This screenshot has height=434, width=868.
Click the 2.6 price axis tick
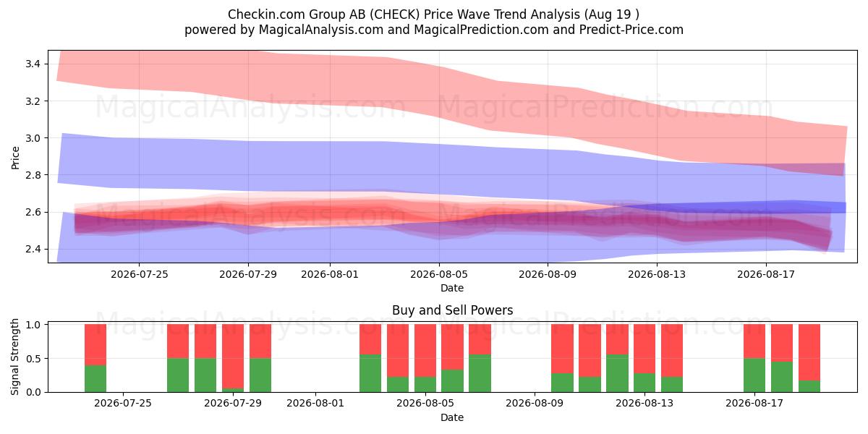34,212
